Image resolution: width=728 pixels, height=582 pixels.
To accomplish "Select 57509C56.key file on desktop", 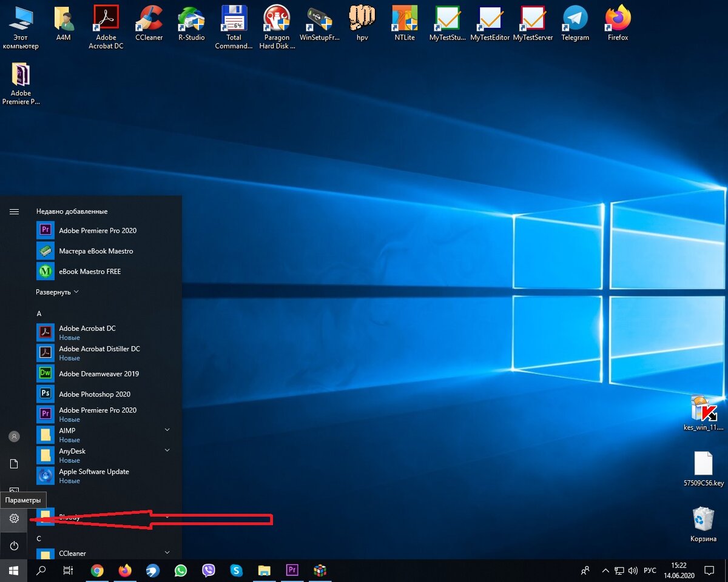I will (703, 469).
